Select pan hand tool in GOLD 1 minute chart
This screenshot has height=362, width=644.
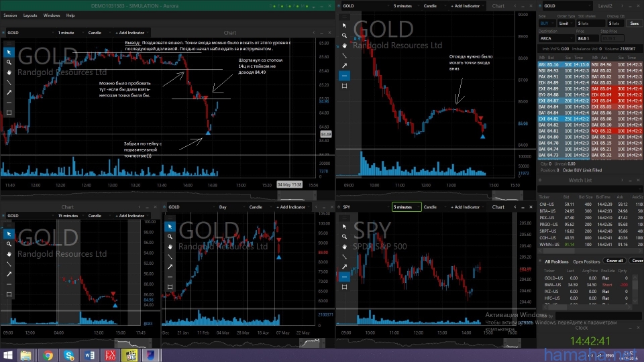tap(9, 72)
